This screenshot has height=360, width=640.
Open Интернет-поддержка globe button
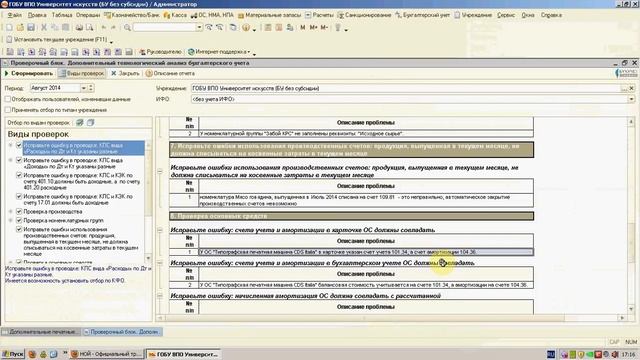(220, 52)
